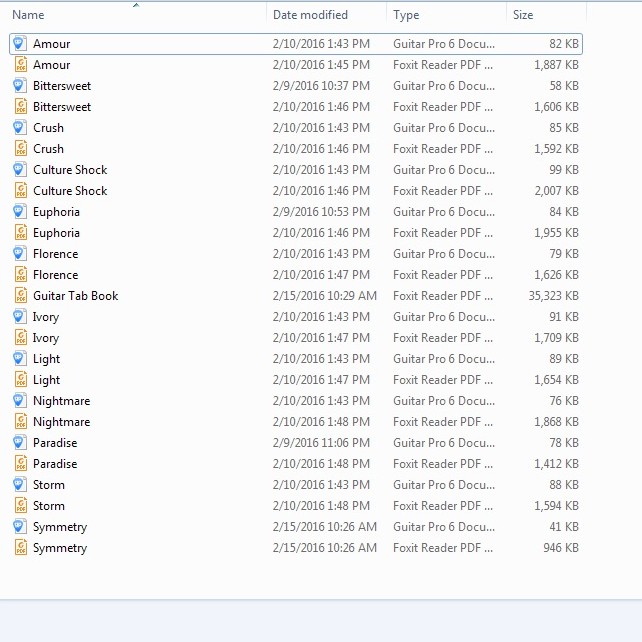Select the Light Foxit PDF file name
642x642 pixels.
(46, 380)
